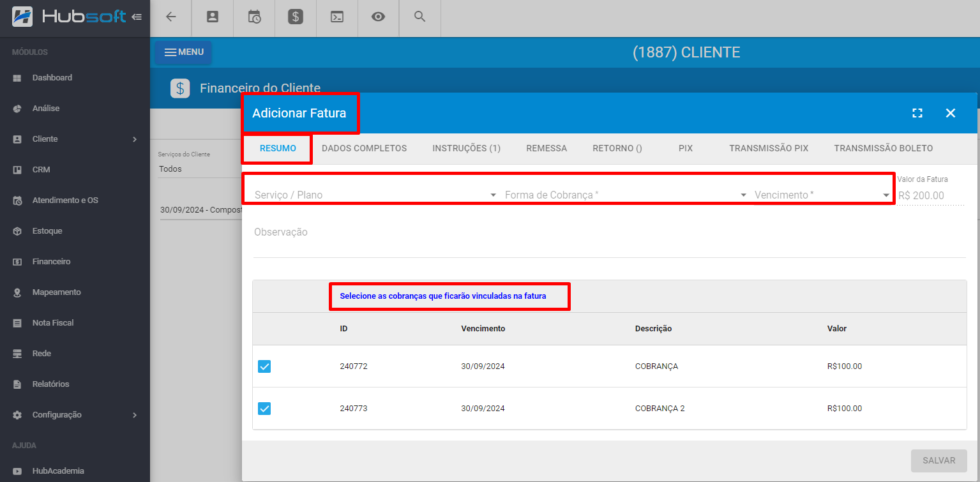Switch to the PIX tab

[686, 148]
